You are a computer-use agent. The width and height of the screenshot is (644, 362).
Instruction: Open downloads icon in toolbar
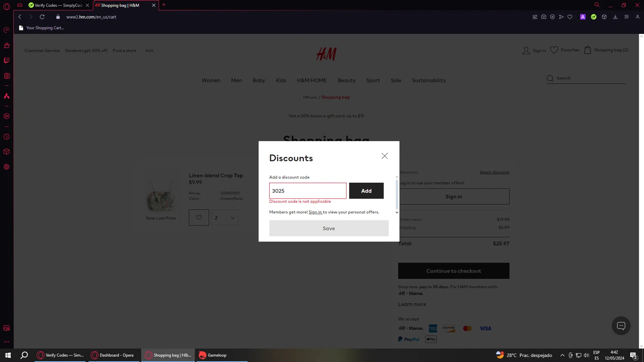coord(615,17)
